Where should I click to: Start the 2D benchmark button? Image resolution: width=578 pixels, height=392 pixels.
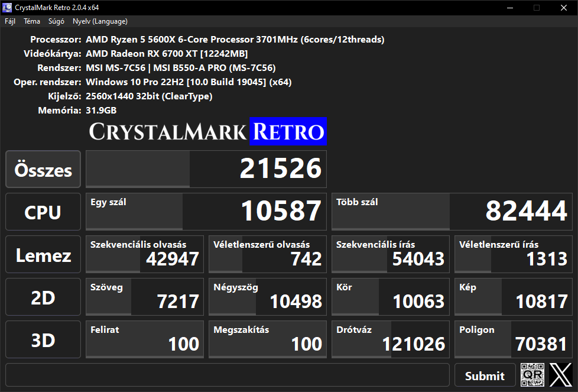point(43,297)
